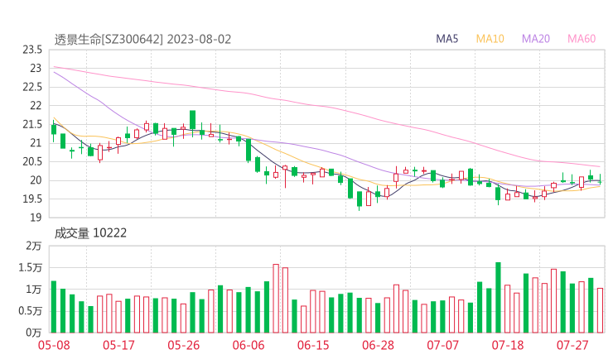Screen dimensions: 613x364
Task: Click the first green volume bar at 05-08
Action: (54, 307)
